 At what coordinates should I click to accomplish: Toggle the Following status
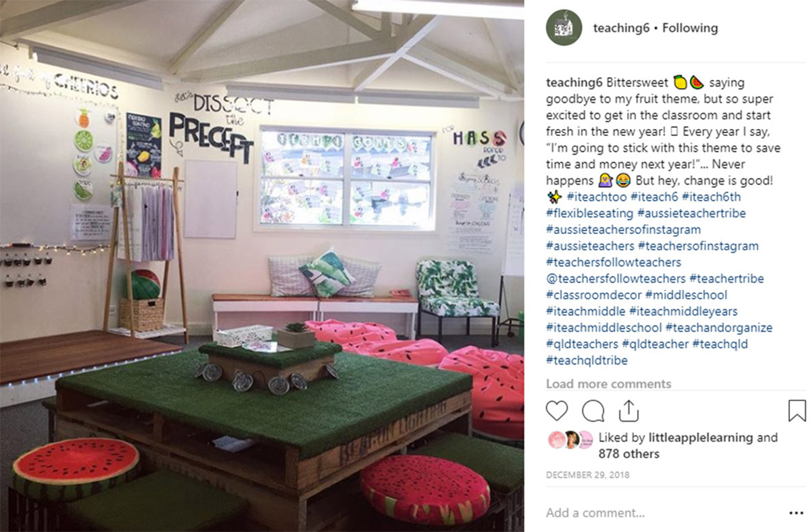tap(690, 28)
